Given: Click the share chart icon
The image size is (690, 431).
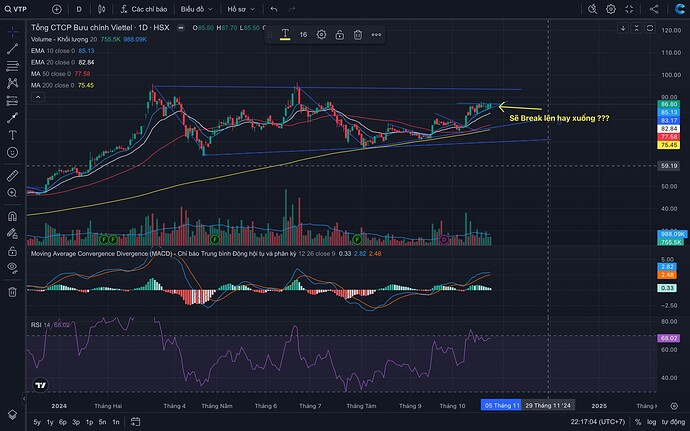Looking at the screenshot, I should click(x=654, y=9).
